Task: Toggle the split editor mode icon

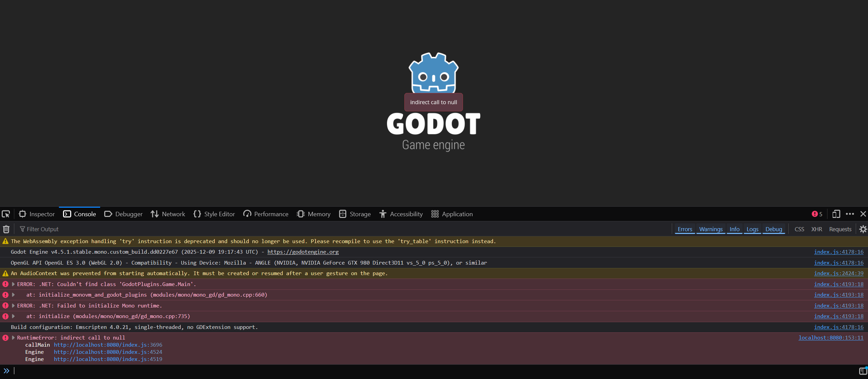Action: coord(863,371)
